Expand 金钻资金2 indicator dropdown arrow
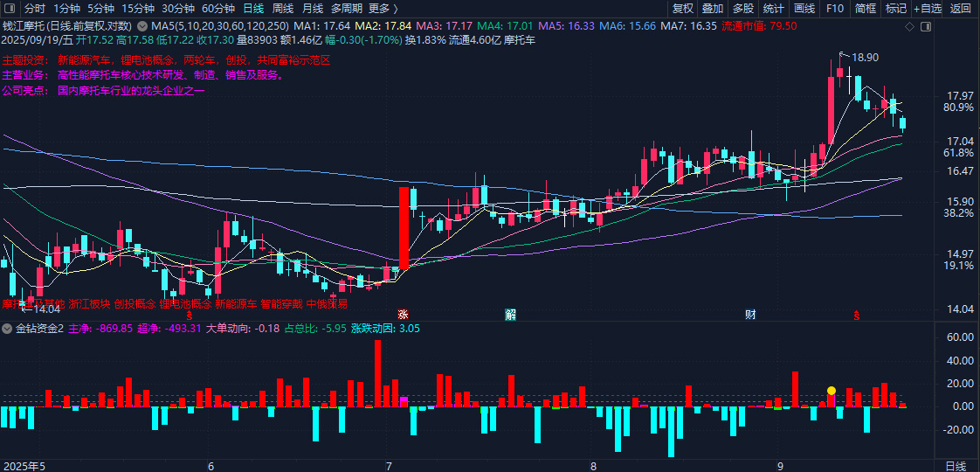 8,328
